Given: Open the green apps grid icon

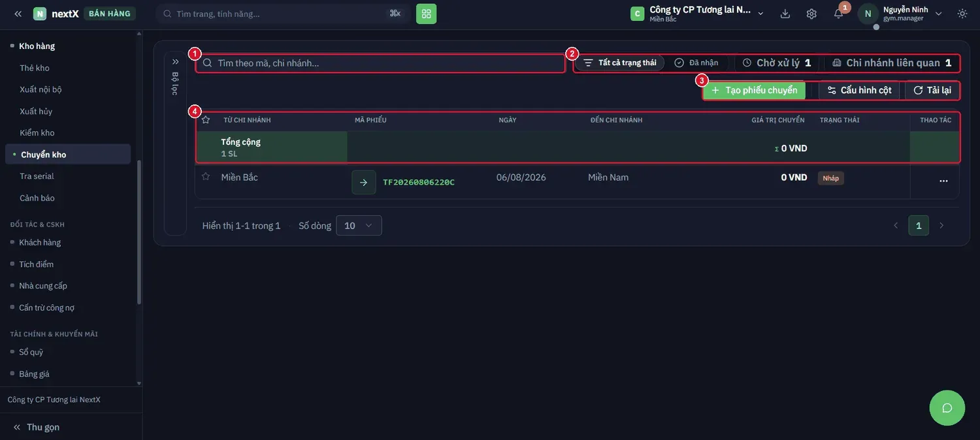Looking at the screenshot, I should click(426, 14).
